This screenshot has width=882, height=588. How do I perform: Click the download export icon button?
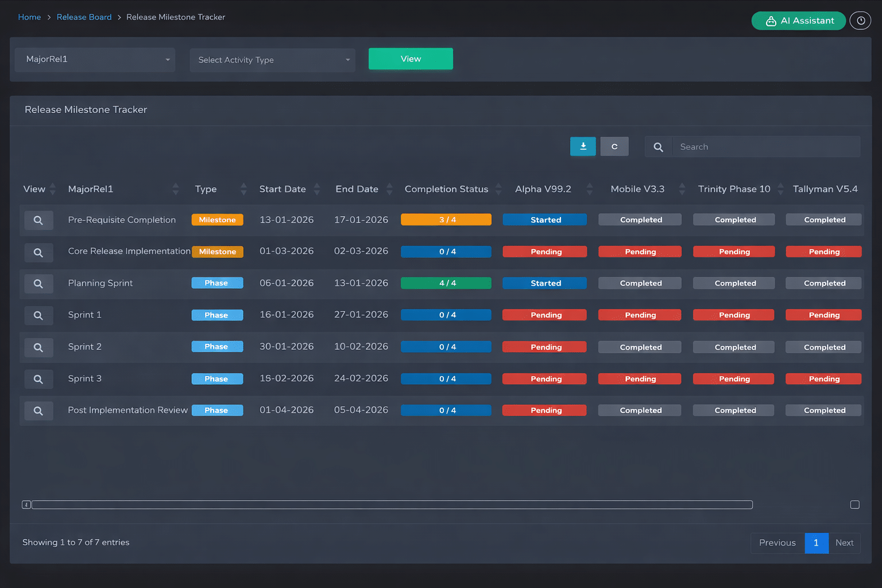coord(583,146)
